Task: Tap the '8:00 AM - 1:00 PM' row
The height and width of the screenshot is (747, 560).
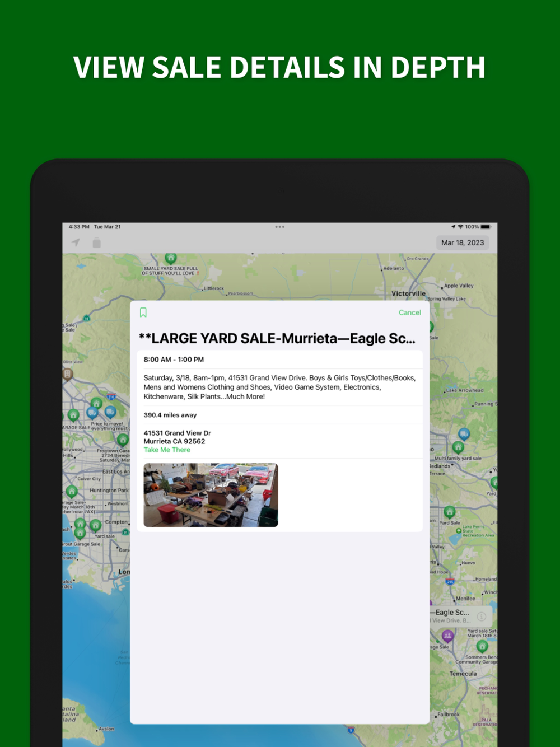Action: coord(280,360)
